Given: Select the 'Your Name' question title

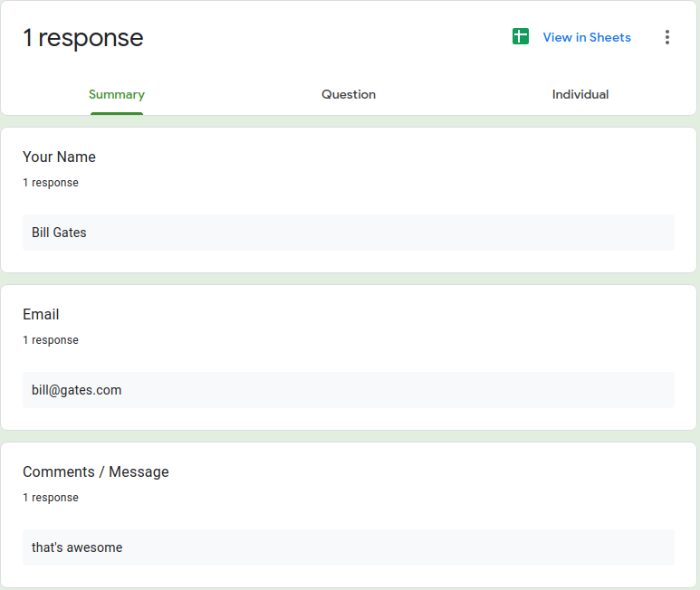Looking at the screenshot, I should click(59, 157).
